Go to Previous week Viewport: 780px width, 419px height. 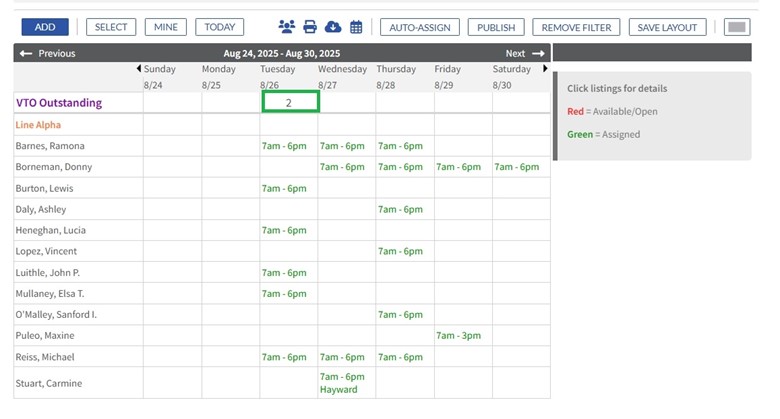pos(48,53)
